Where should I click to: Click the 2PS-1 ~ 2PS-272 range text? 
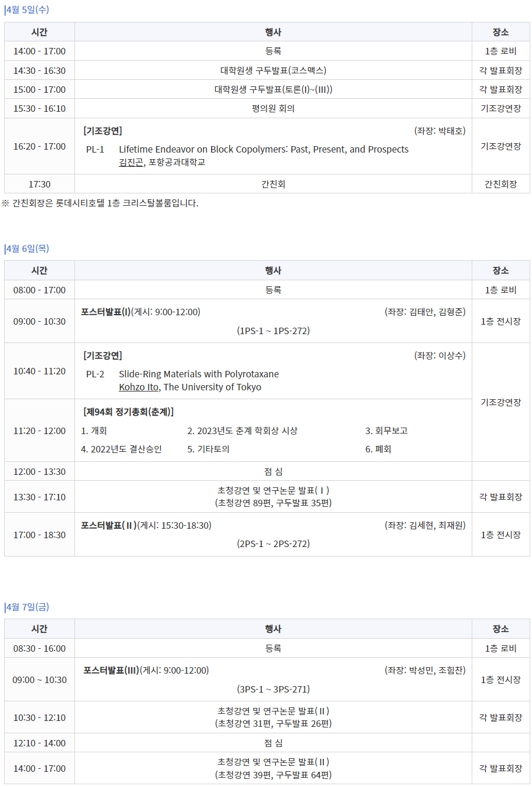click(x=273, y=544)
